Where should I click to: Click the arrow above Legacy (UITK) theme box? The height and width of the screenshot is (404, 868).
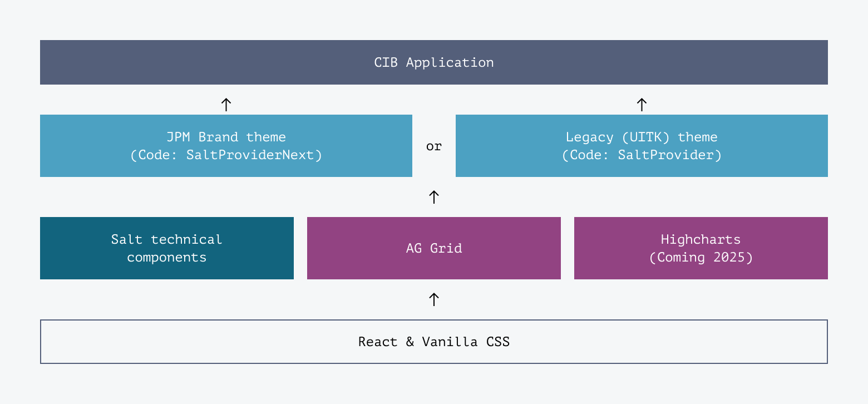coord(642,104)
